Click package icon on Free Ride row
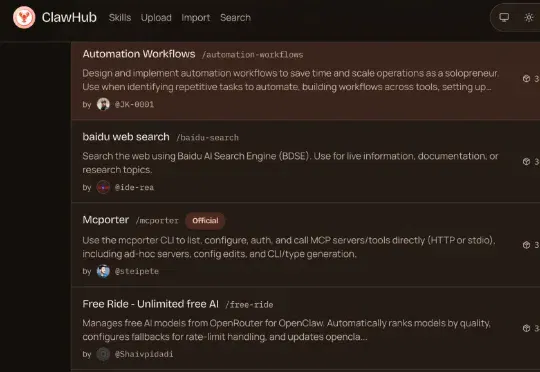The height and width of the screenshot is (372, 540). click(526, 328)
